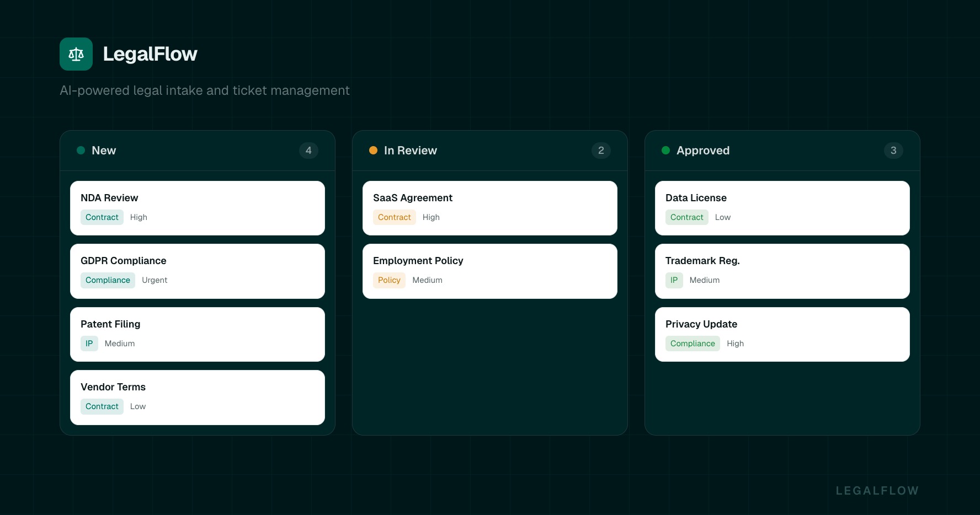
Task: Click the LegalFlow scales logo icon
Action: pos(76,54)
